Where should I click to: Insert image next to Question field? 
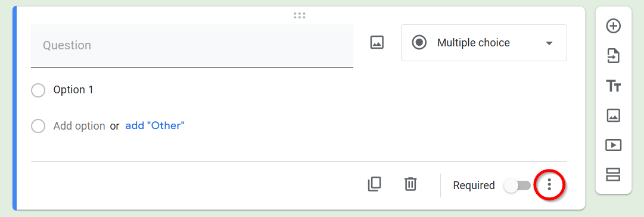[x=377, y=42]
